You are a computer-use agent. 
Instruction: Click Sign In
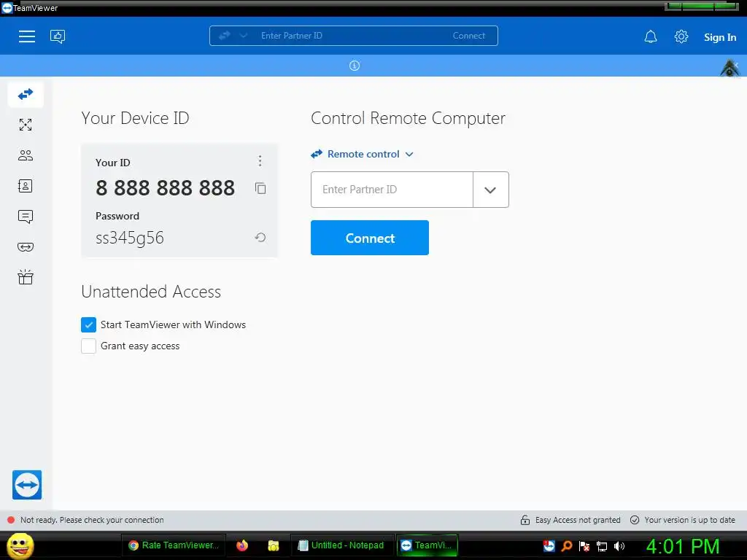(720, 37)
